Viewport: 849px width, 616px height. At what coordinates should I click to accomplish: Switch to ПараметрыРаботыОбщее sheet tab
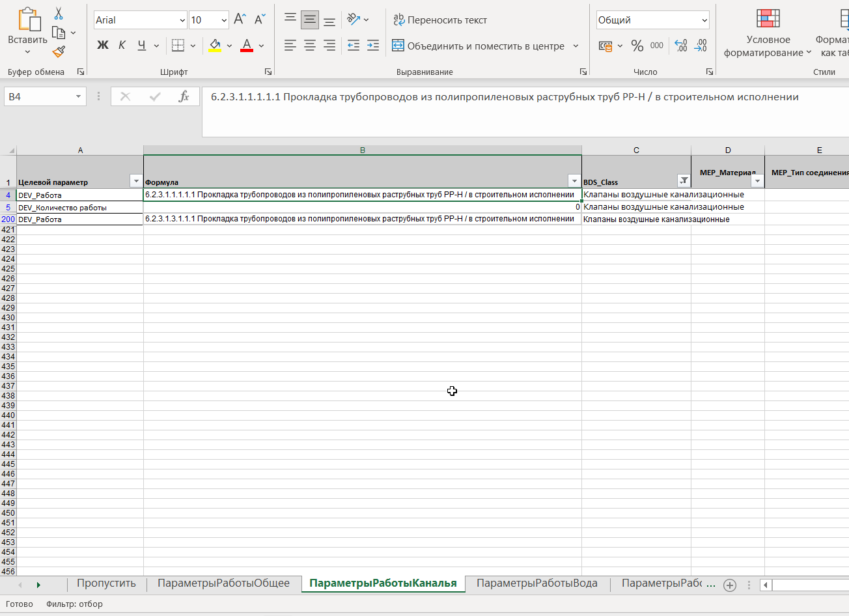tap(223, 583)
